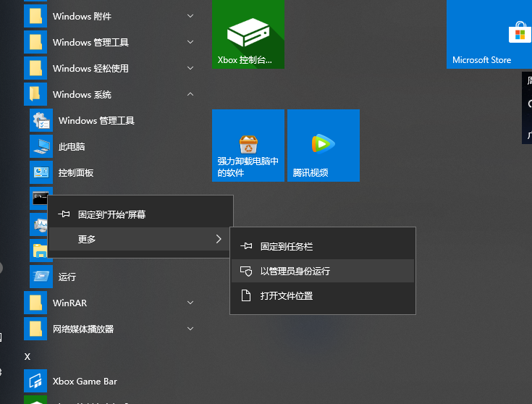Click the 控制面板 label
This screenshot has width=532, height=404.
click(76, 172)
